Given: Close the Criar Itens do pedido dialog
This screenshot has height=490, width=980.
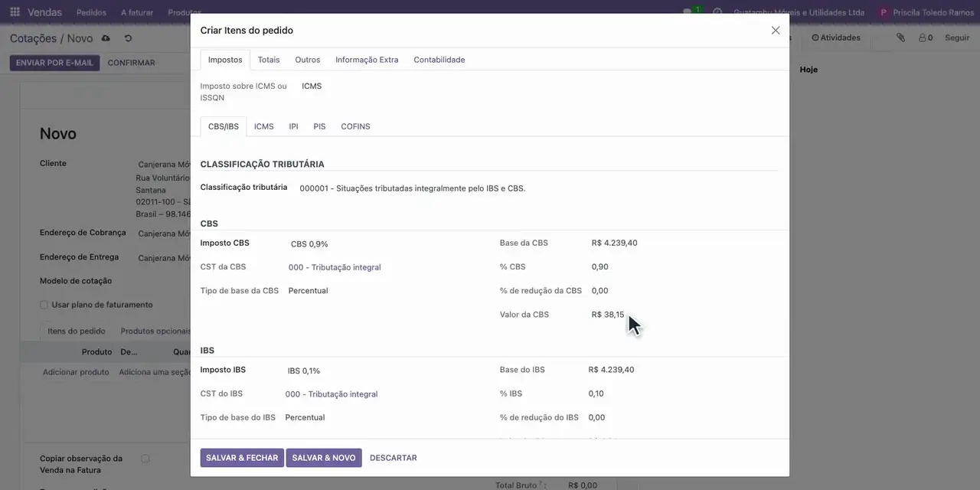Looking at the screenshot, I should [x=776, y=31].
